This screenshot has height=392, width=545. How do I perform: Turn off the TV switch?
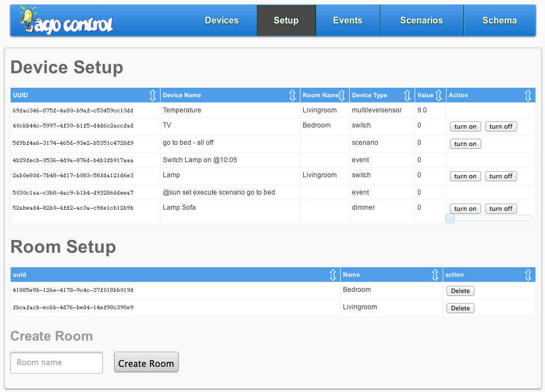point(501,126)
